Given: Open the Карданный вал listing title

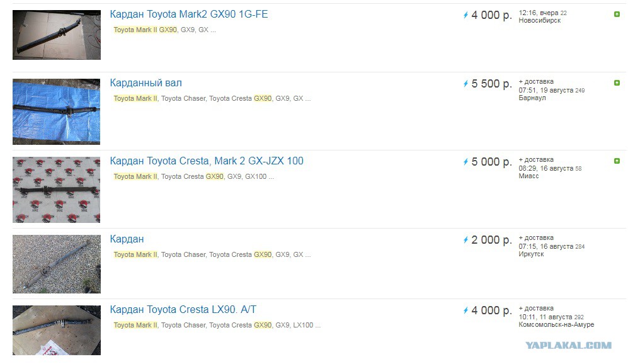Looking at the screenshot, I should (146, 83).
